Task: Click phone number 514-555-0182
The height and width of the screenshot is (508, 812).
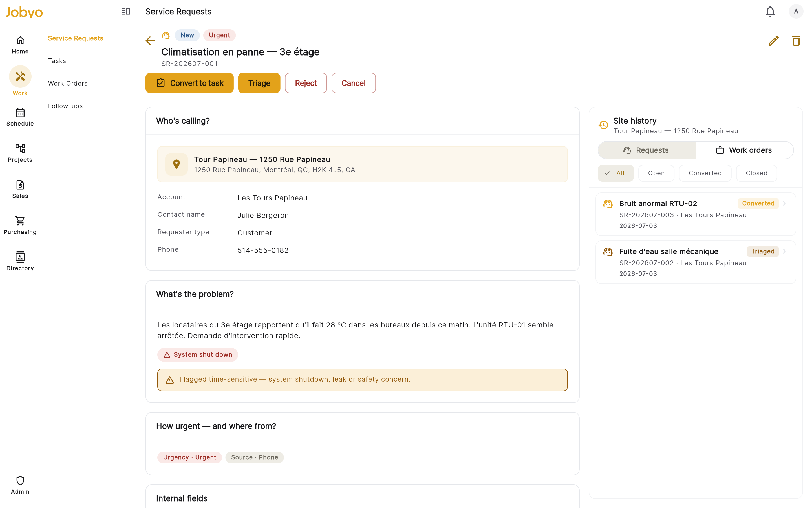Action: (x=263, y=250)
